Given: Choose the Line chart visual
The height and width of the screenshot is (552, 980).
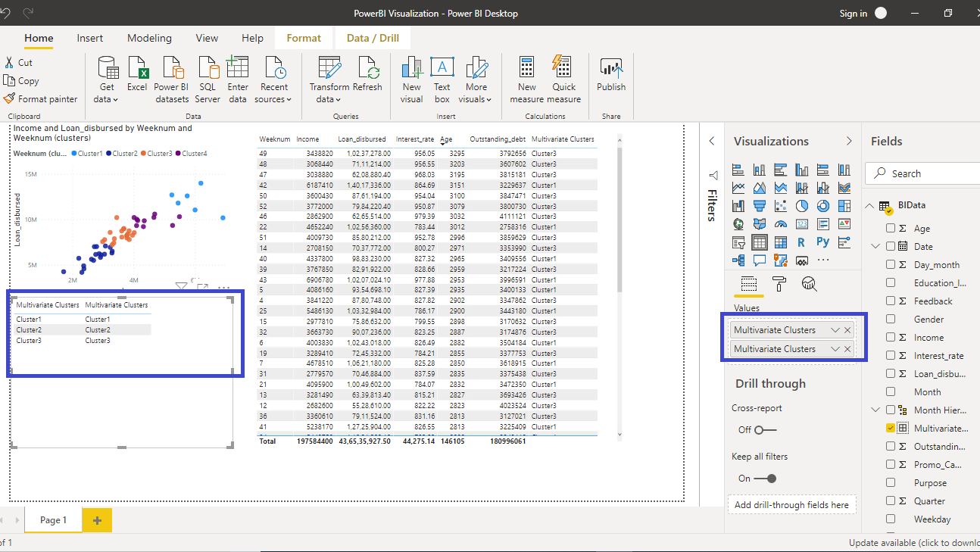Looking at the screenshot, I should tap(738, 188).
